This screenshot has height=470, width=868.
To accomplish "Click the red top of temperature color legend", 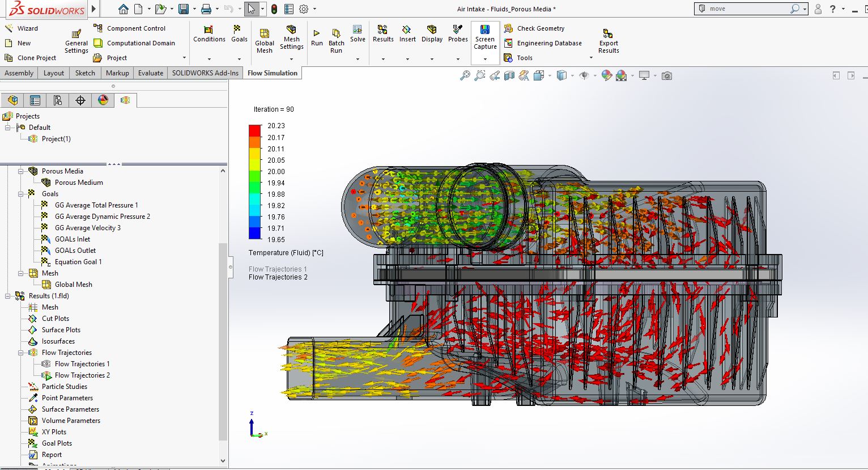I will pyautogui.click(x=255, y=130).
